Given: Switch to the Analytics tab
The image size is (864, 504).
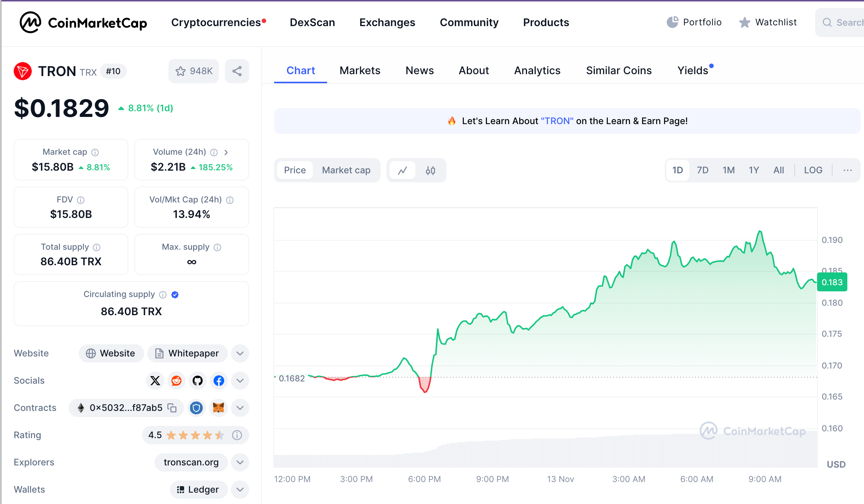Looking at the screenshot, I should tap(537, 71).
